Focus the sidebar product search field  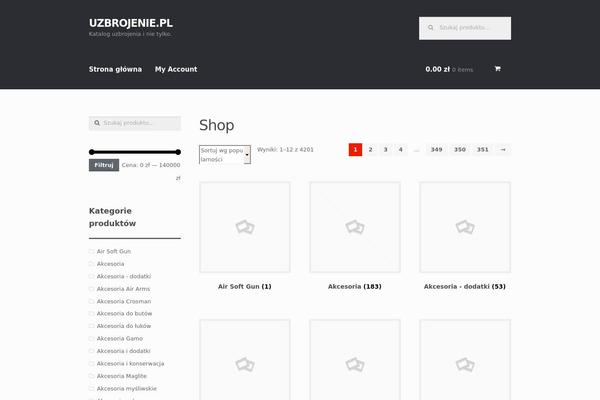pos(138,123)
